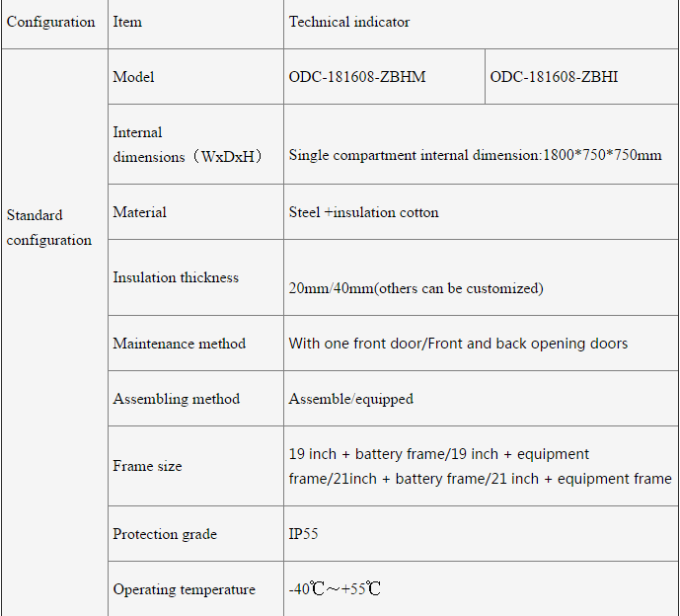Select the Assembling method label
The height and width of the screenshot is (616, 680).
click(177, 399)
